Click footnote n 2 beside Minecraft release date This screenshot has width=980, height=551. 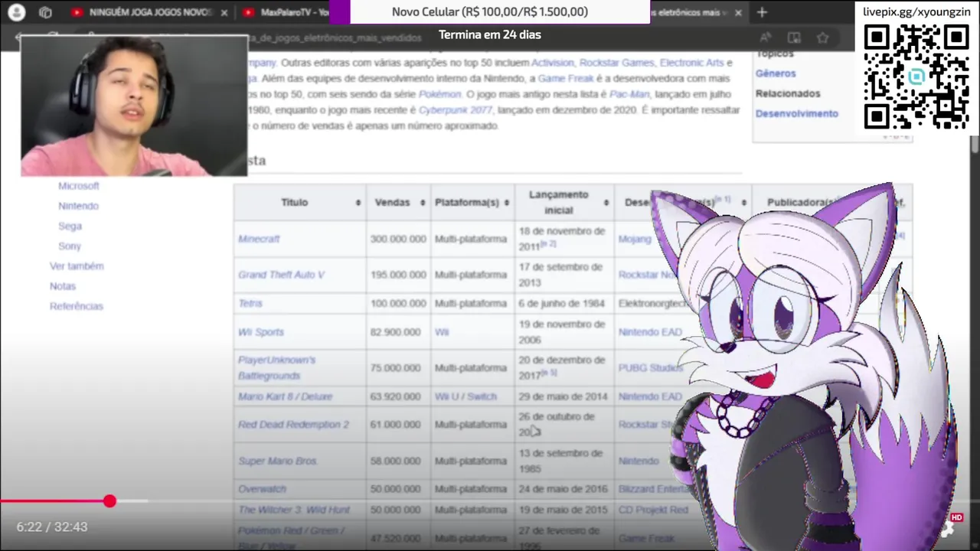[x=548, y=244]
